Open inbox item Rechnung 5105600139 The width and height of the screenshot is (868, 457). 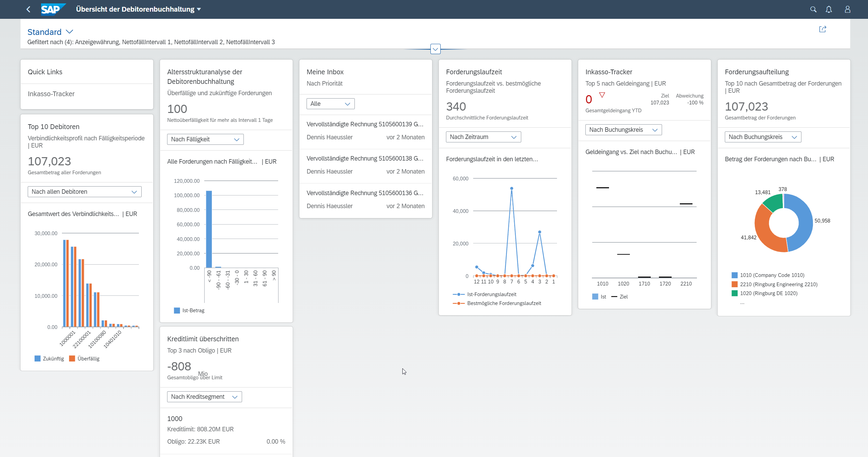coord(365,124)
